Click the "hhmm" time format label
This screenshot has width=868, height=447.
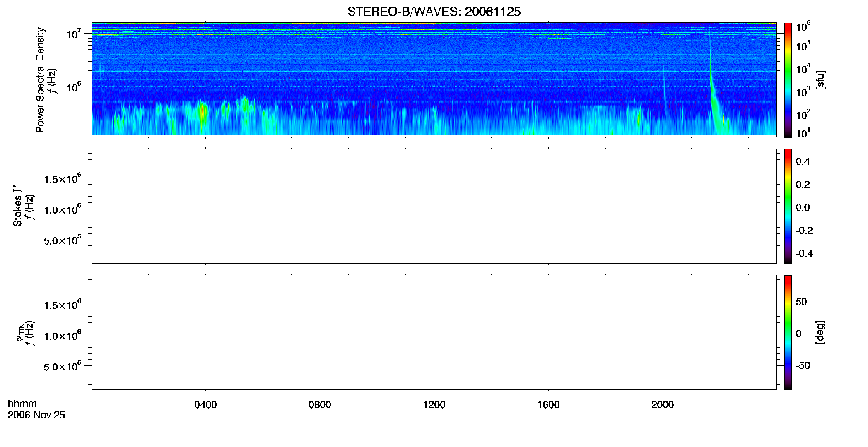[x=22, y=404]
